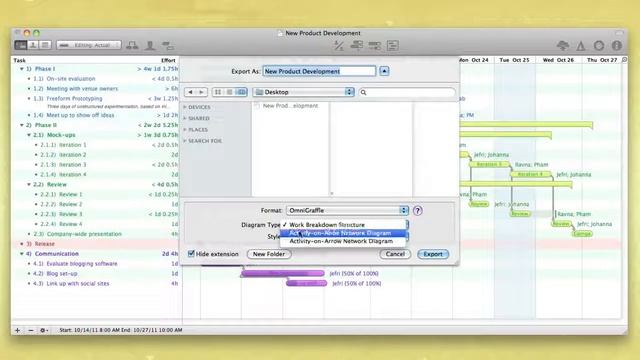Choose Activity-on-Arrow Network Diagram option
640x360 pixels.
coord(343,241)
